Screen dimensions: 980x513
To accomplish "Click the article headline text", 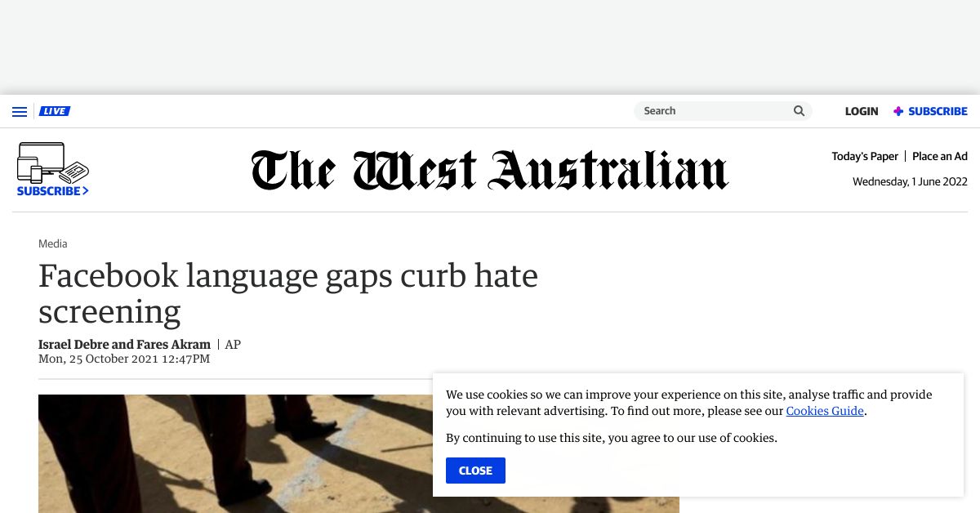I will coord(288,294).
